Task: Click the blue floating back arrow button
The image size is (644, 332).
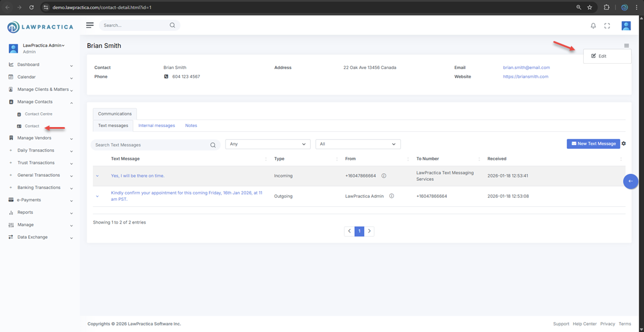Action: [631, 182]
